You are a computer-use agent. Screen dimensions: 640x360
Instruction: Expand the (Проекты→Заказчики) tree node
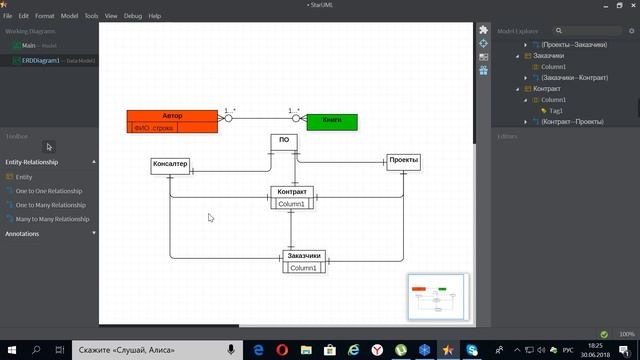(x=526, y=44)
